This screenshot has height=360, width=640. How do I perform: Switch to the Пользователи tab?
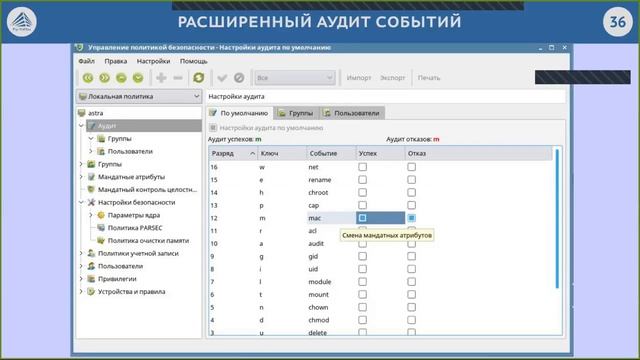click(x=352, y=113)
